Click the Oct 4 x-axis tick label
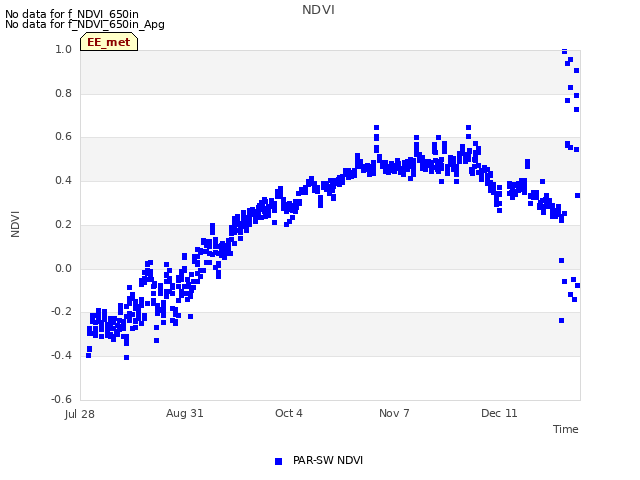The image size is (640, 480). click(289, 413)
